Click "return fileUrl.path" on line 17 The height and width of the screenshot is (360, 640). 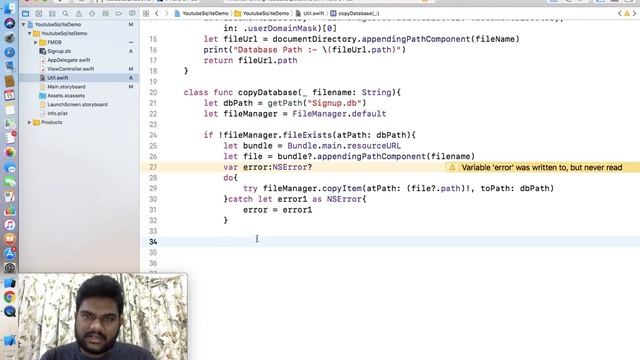point(250,60)
